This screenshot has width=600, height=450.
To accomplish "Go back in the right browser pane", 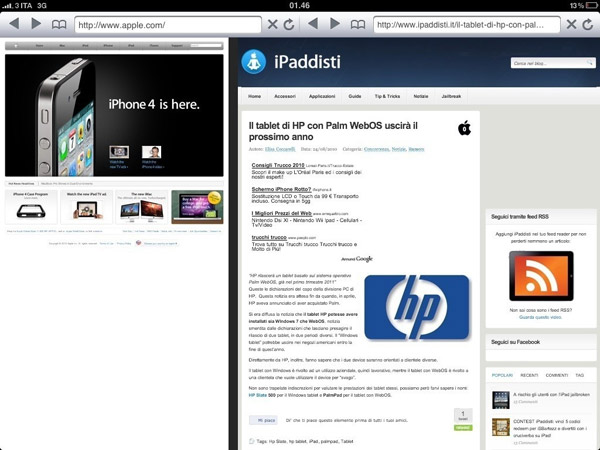I will tap(313, 24).
